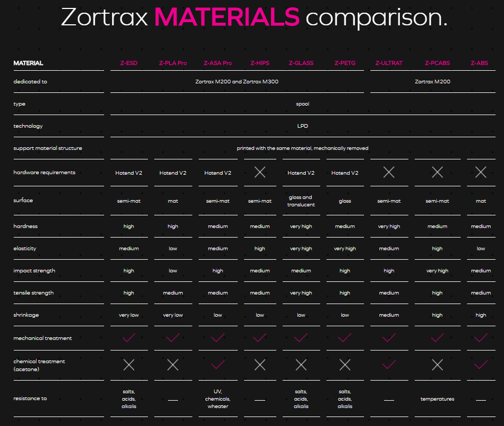Screen dimensions: 504x426
Task: Click the standalone 'Zortrax M200' cell
Action: [432, 82]
